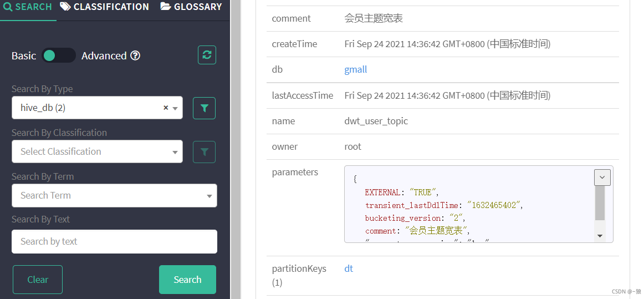Click the folder icon on GLOSSARY tab

coord(165,6)
